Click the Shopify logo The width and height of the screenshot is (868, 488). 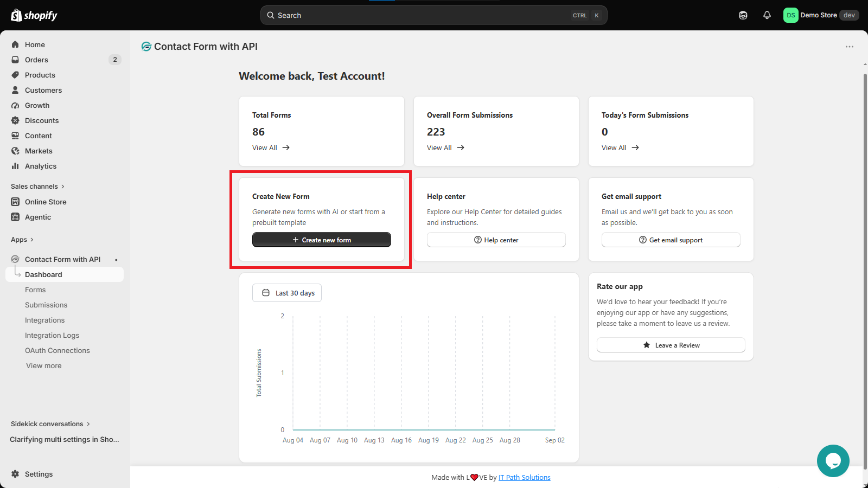tap(34, 15)
